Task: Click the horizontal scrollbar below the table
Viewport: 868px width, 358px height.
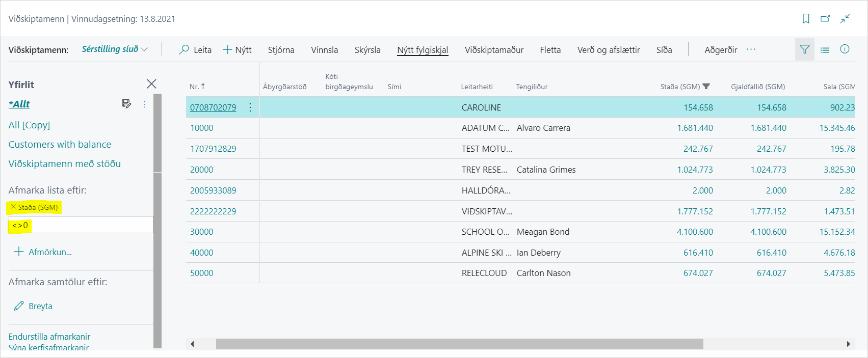Action: pyautogui.click(x=459, y=344)
